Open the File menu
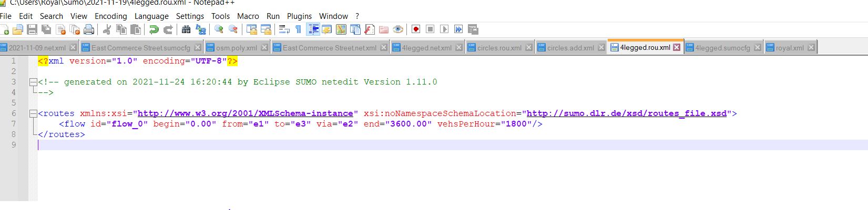The width and height of the screenshot is (868, 210). click(6, 16)
